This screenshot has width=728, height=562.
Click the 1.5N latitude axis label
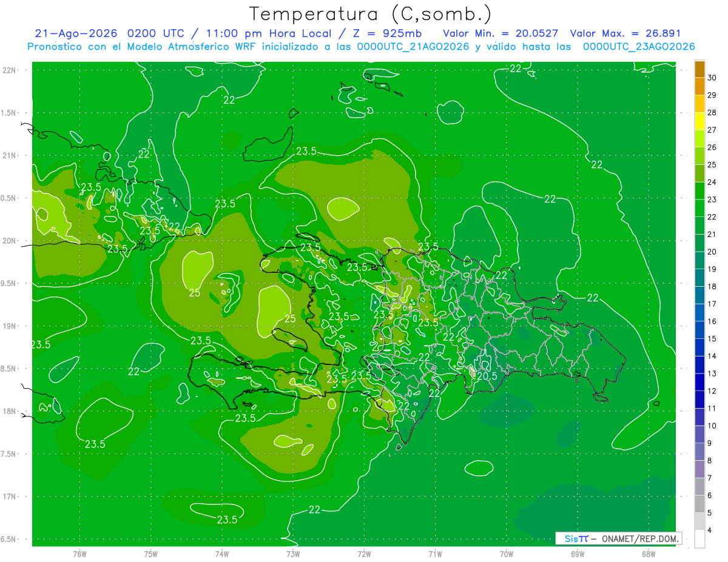click(9, 113)
